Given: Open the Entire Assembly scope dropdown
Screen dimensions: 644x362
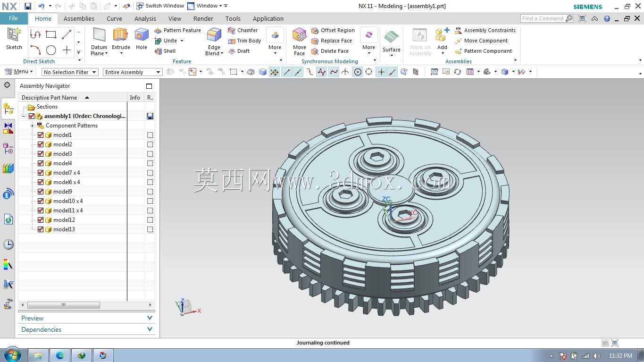Looking at the screenshot, I should tap(132, 72).
